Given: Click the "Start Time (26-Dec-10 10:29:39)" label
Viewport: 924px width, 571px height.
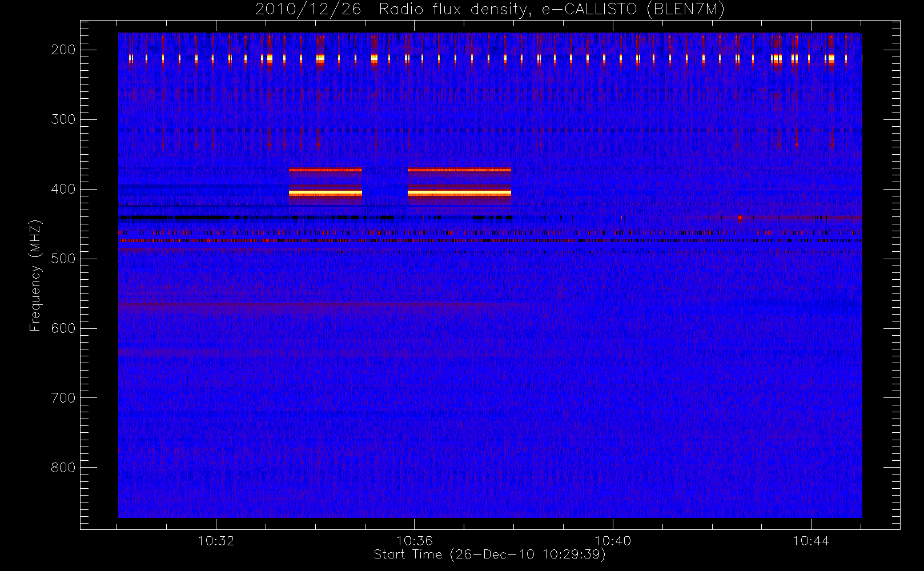Looking at the screenshot, I should pyautogui.click(x=489, y=554).
